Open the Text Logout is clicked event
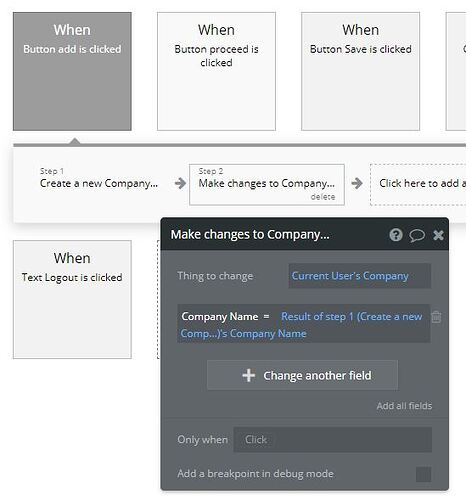 pyautogui.click(x=72, y=299)
